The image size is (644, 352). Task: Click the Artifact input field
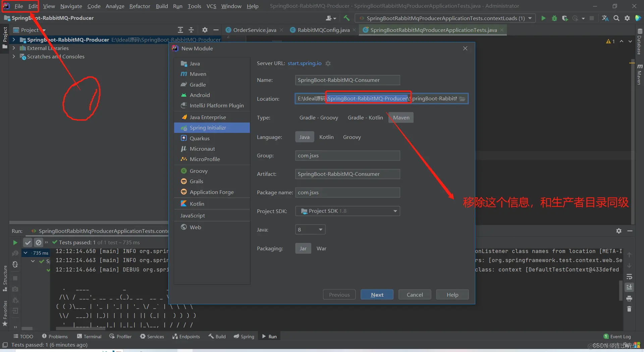pos(347,174)
